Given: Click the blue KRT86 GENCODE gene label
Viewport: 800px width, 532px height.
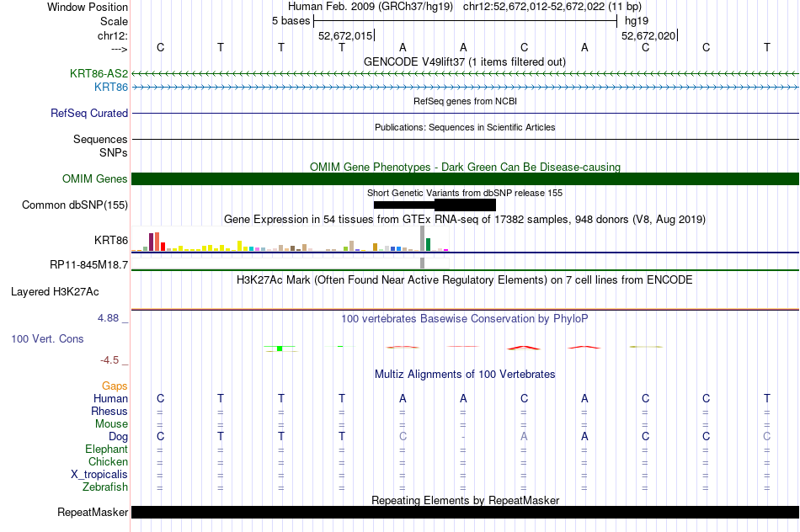Looking at the screenshot, I should pyautogui.click(x=111, y=88).
